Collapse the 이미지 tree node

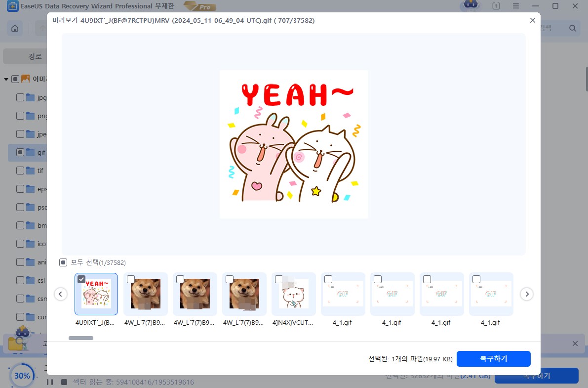pos(6,79)
